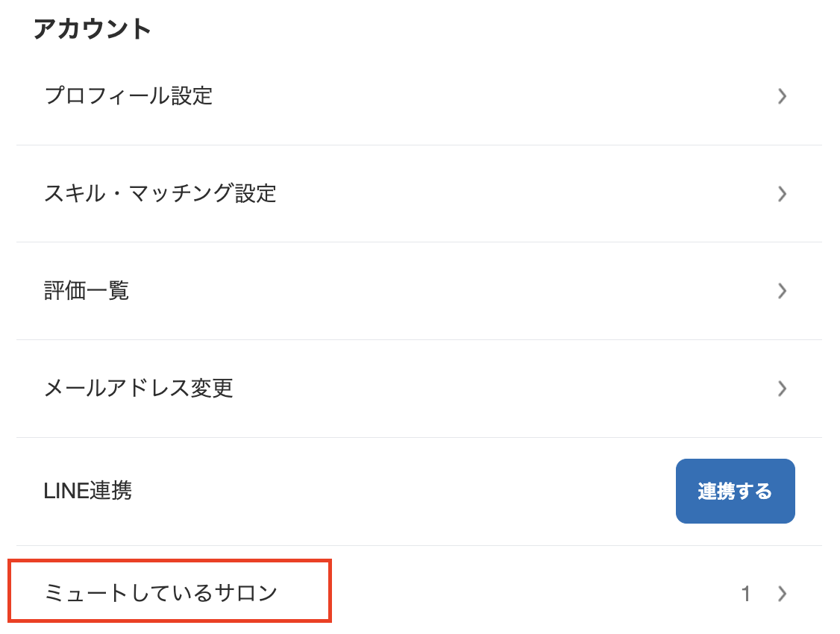Open プロフィール設定 from the account list
The image size is (840, 634).
pyautogui.click(x=127, y=96)
